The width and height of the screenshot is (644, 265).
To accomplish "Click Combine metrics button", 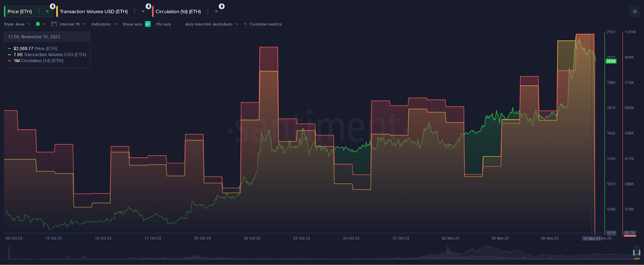I will pos(263,24).
